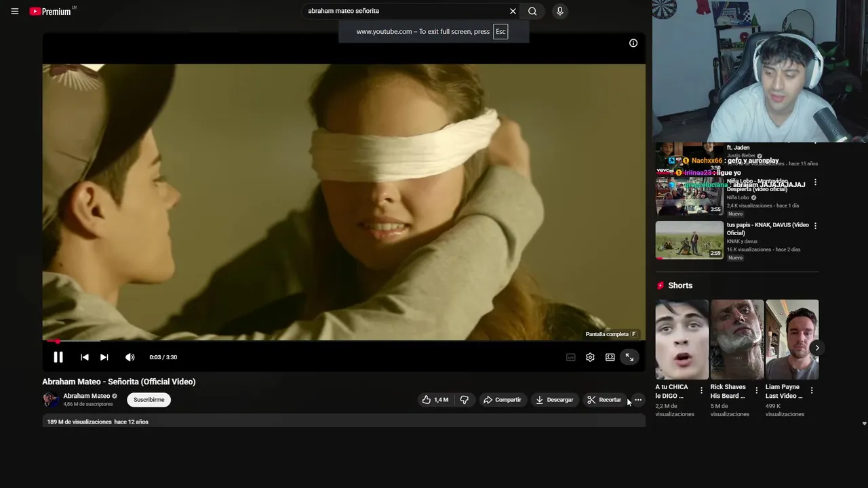Run search with magnifier button
This screenshot has width=868, height=488.
pyautogui.click(x=532, y=11)
